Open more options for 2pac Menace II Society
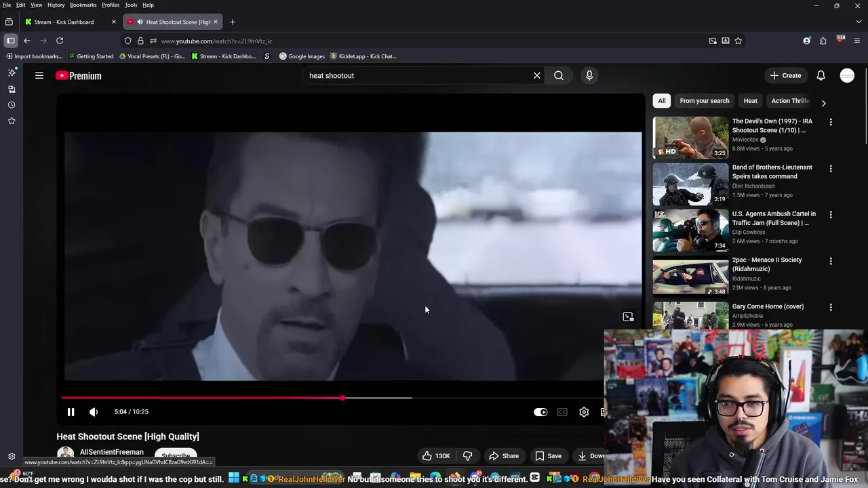 [x=831, y=261]
